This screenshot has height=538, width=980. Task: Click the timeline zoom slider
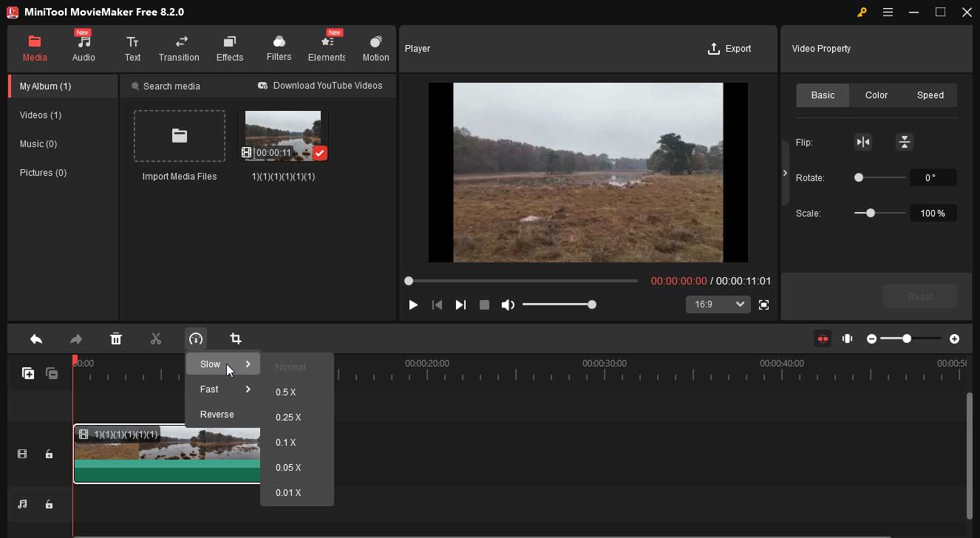911,338
